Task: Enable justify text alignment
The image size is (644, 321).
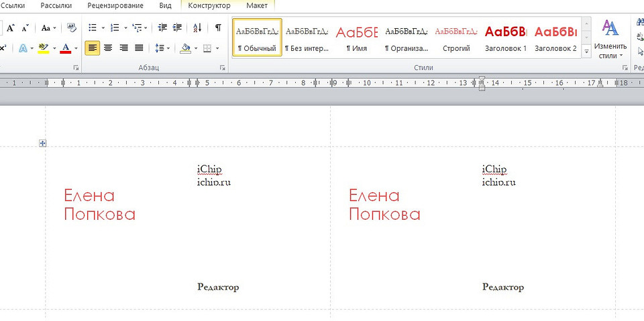Action: (x=139, y=48)
